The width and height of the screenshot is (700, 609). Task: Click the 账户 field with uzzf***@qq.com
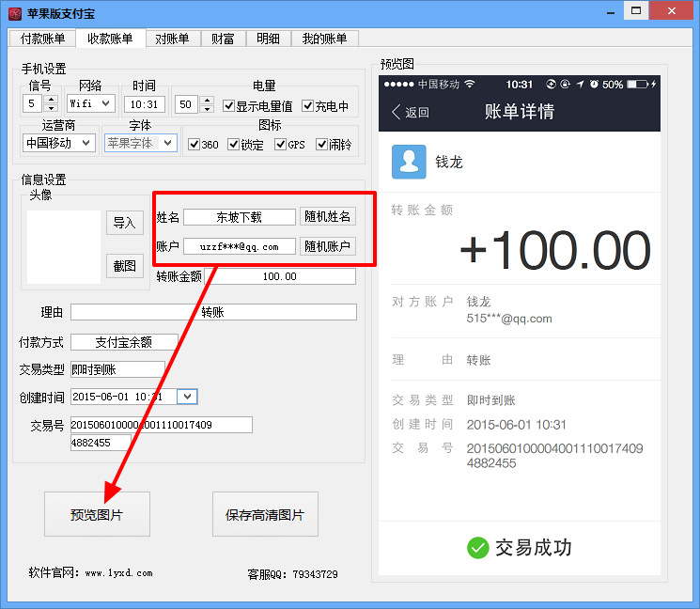(240, 246)
